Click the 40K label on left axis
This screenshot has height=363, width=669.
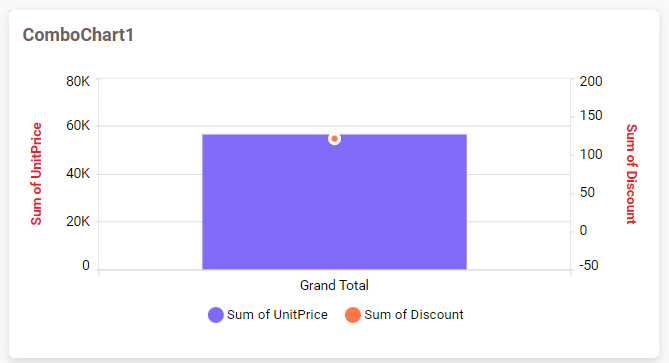(x=78, y=173)
